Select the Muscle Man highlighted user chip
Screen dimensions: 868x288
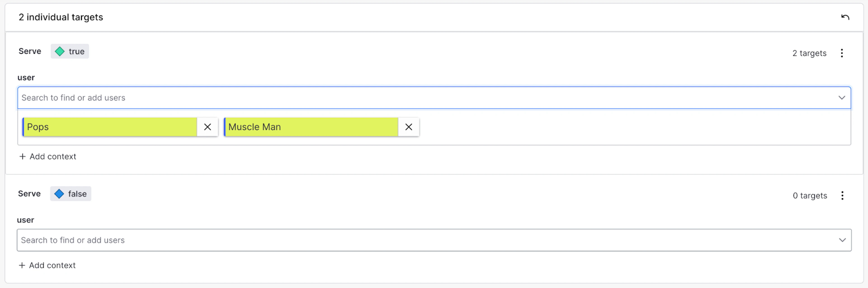tap(310, 127)
